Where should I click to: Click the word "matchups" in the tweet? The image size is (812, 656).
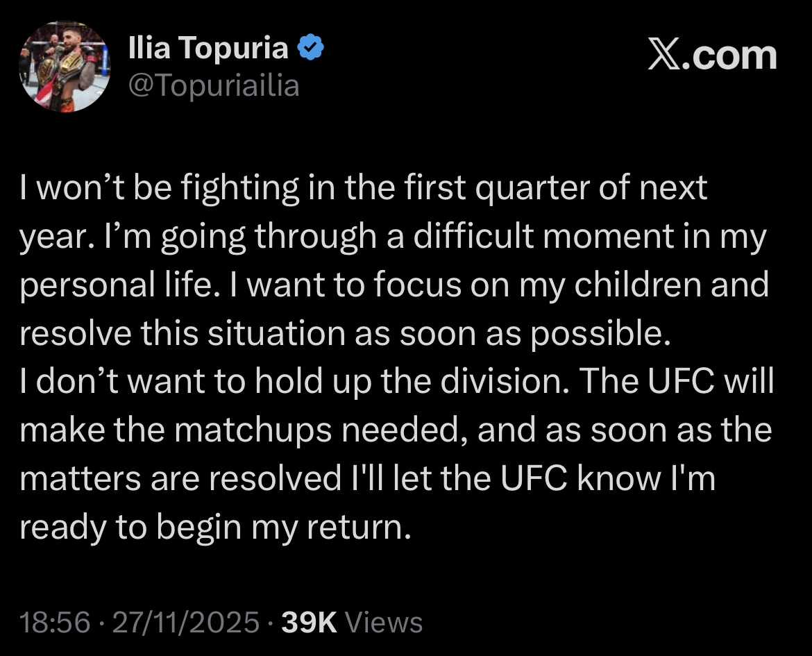pos(253,432)
